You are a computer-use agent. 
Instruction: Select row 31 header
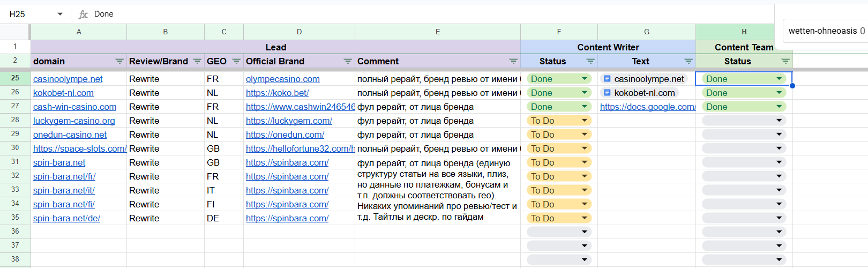[15, 162]
